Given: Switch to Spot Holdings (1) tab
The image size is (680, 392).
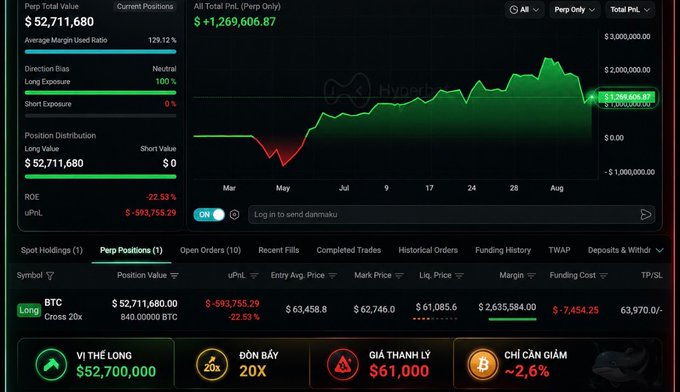Looking at the screenshot, I should 52,250.
